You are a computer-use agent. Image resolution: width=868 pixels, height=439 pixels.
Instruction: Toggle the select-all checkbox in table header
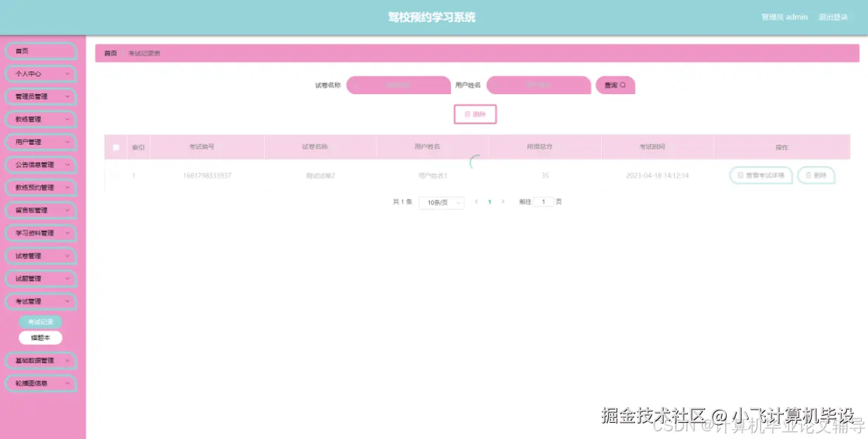(116, 148)
